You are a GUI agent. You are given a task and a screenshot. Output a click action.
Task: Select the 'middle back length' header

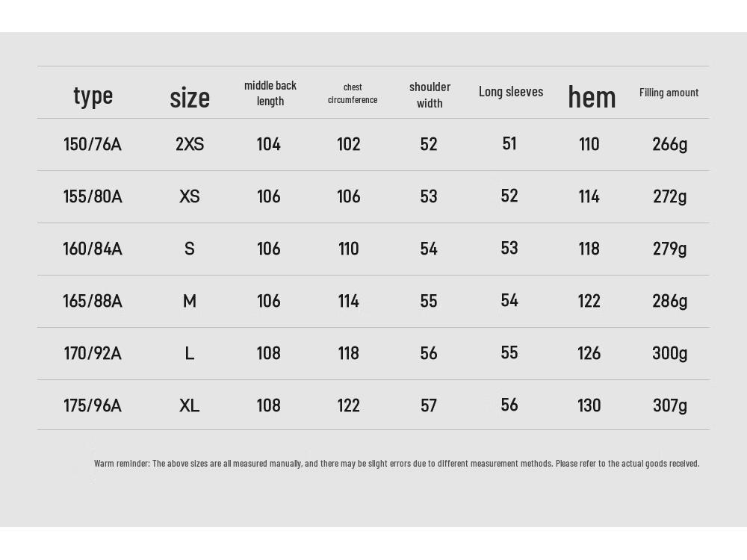[270, 93]
